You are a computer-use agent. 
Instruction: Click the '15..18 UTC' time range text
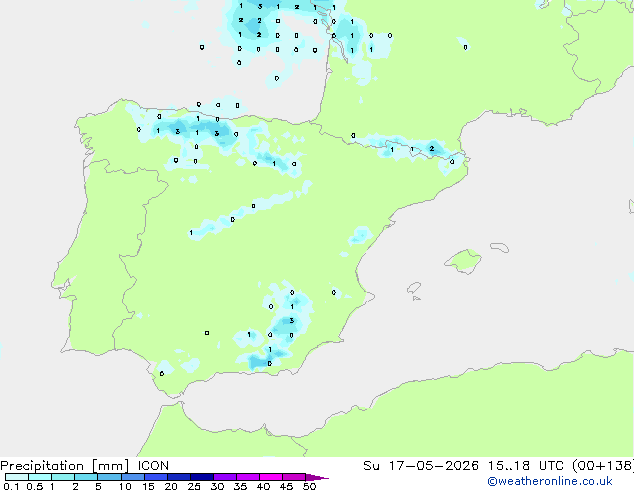[x=525, y=466]
